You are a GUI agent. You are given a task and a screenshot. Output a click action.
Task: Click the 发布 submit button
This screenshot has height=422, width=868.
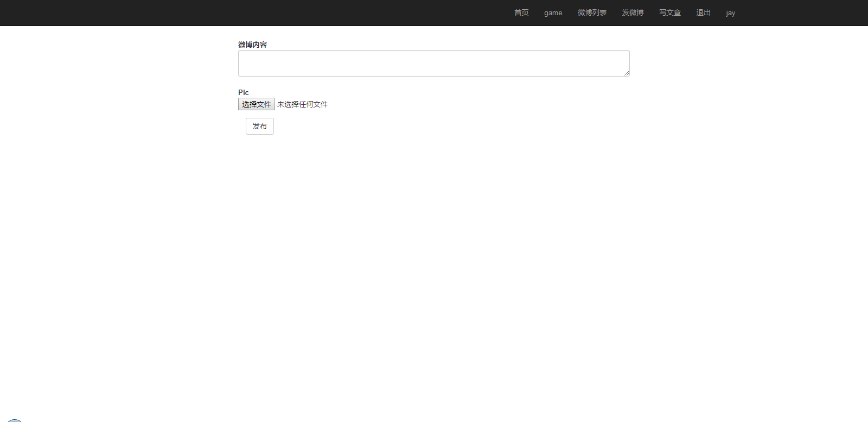pyautogui.click(x=260, y=126)
